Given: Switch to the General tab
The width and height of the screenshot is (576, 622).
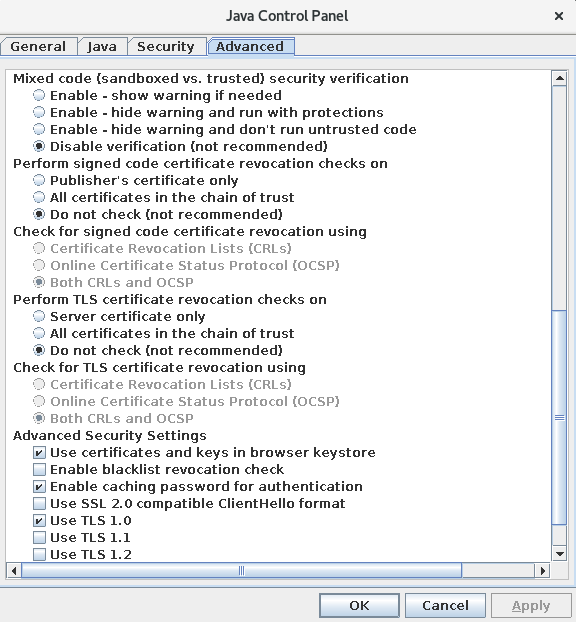Looking at the screenshot, I should (38, 47).
